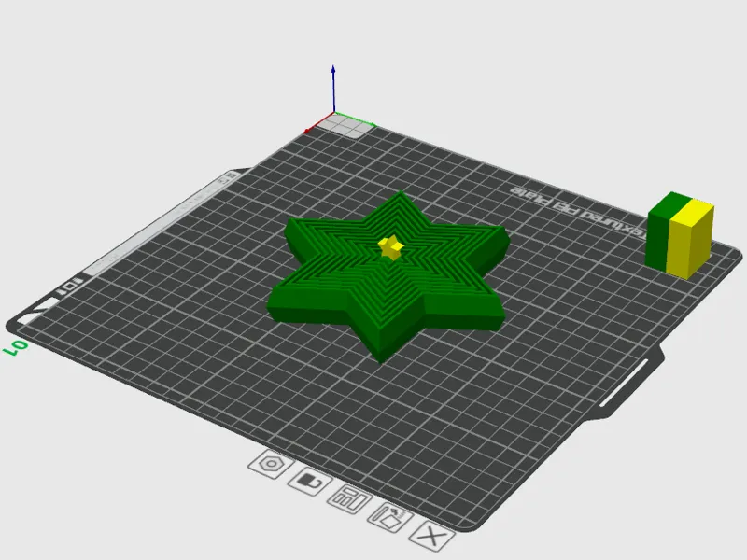Viewport: 747px width, 560px height.
Task: Open plate settings via the hexagon gear icon
Action: coord(271,464)
